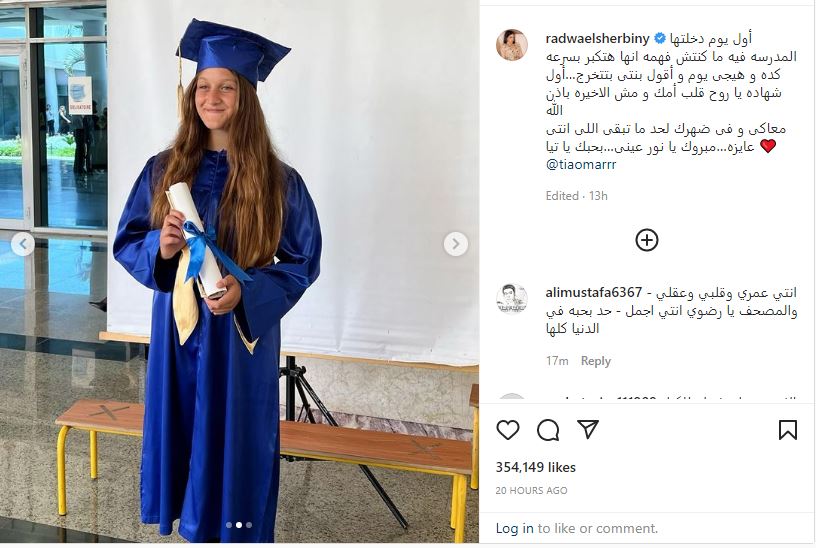The height and width of the screenshot is (548, 816).
Task: Reply to alimustafa6367's comment
Action: pos(595,361)
